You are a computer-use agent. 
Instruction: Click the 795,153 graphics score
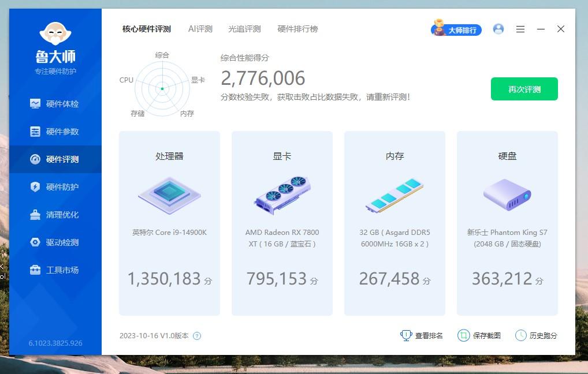click(x=277, y=279)
